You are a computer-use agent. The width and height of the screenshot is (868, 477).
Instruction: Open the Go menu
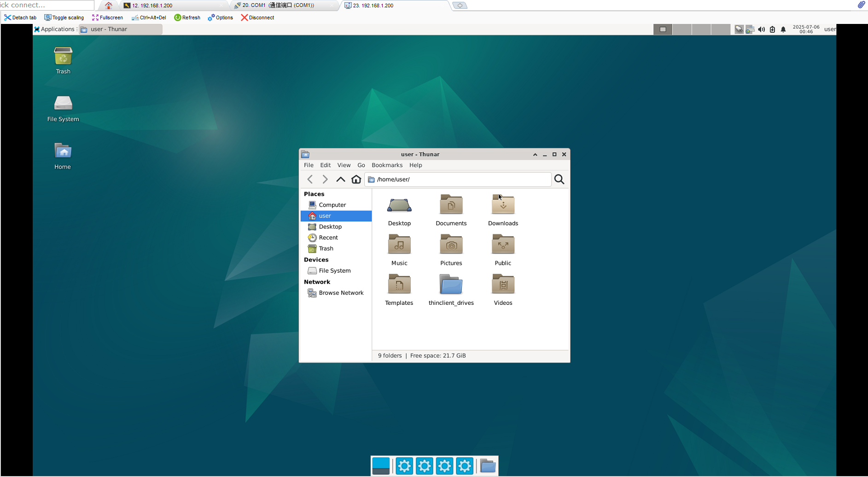[x=361, y=165]
